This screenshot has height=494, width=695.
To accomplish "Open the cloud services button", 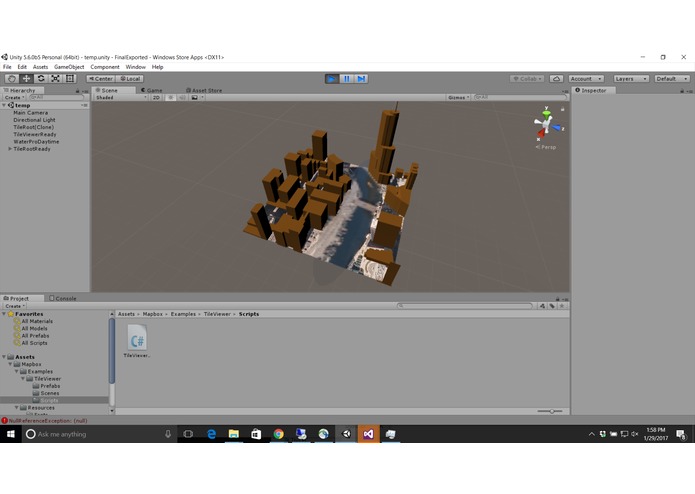I will [556, 79].
